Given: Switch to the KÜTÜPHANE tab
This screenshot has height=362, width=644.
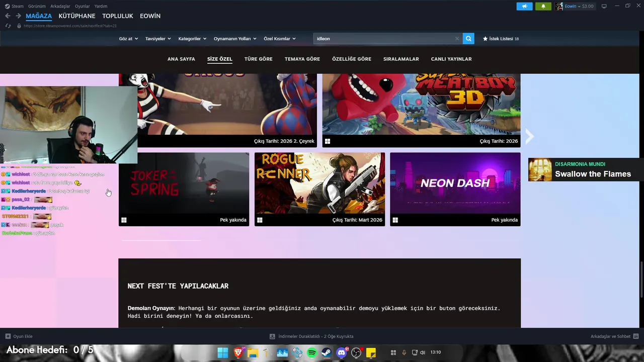Looking at the screenshot, I should 77,16.
